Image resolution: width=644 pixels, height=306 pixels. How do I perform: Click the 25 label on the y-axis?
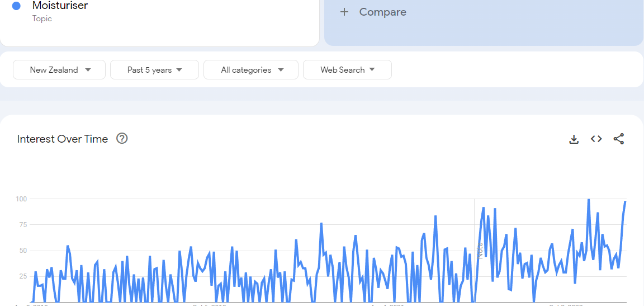pyautogui.click(x=23, y=276)
